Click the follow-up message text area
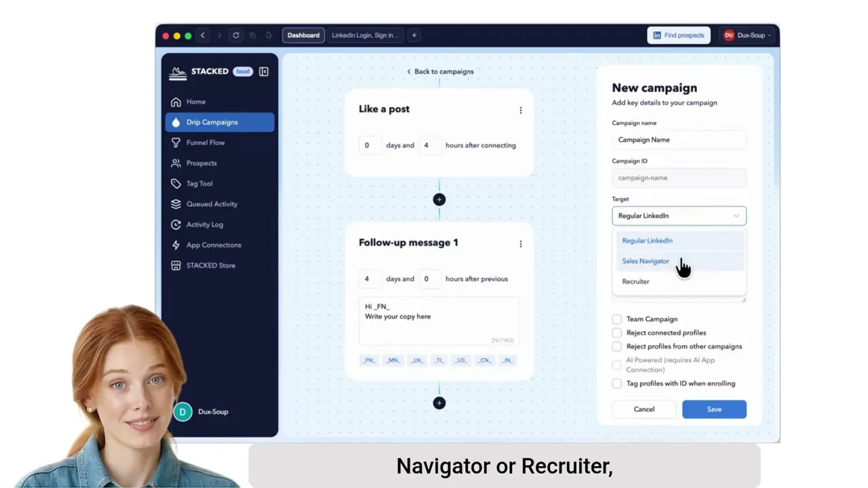The width and height of the screenshot is (868, 488). (x=439, y=321)
